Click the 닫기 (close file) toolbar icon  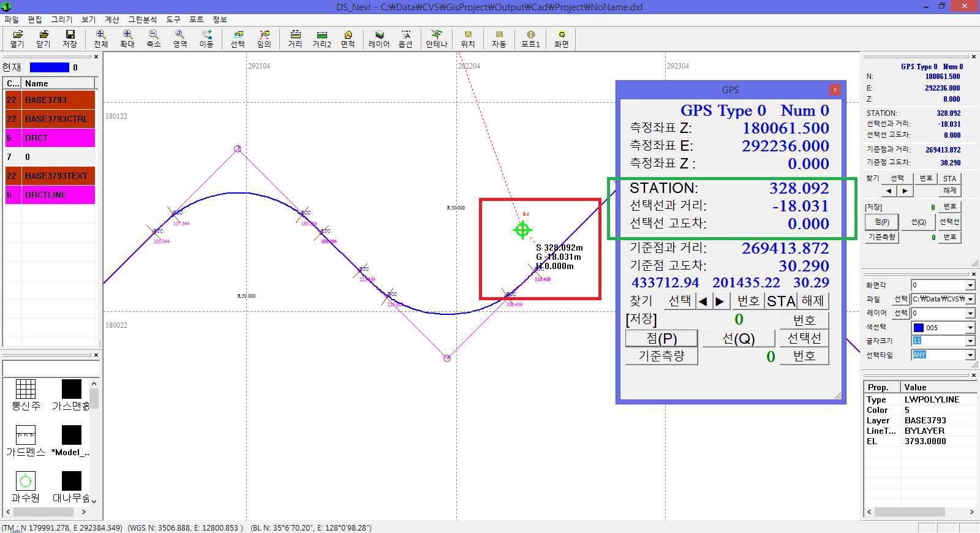pyautogui.click(x=43, y=39)
